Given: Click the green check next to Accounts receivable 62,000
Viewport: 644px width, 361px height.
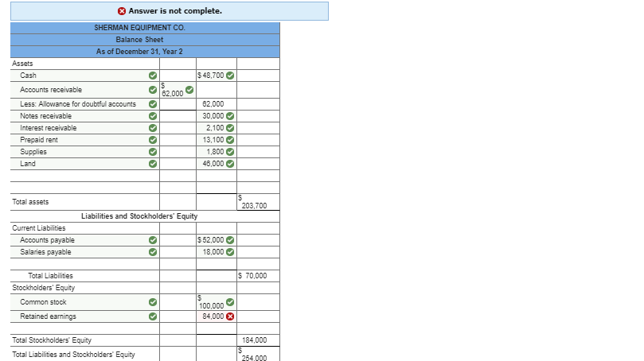Looking at the screenshot, I should tap(189, 90).
